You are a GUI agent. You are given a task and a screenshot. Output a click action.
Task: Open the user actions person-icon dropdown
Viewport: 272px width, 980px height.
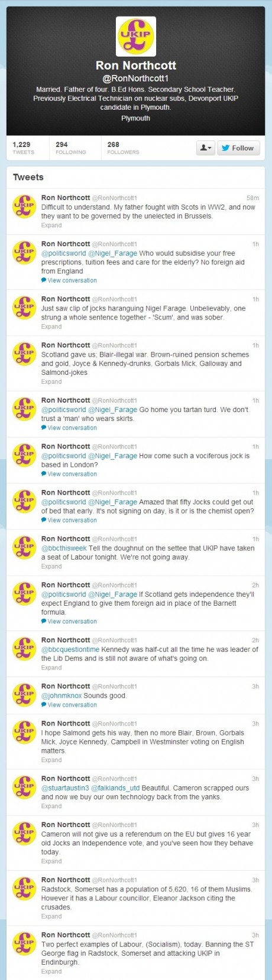pos(205,148)
